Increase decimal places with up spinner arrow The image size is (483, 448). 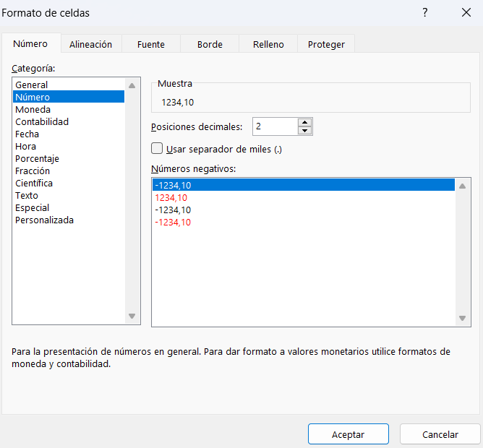click(x=304, y=122)
